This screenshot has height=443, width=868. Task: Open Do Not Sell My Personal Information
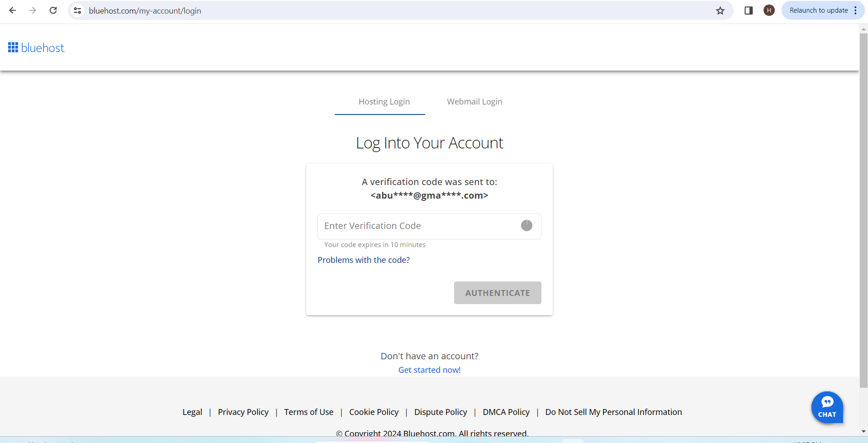613,412
